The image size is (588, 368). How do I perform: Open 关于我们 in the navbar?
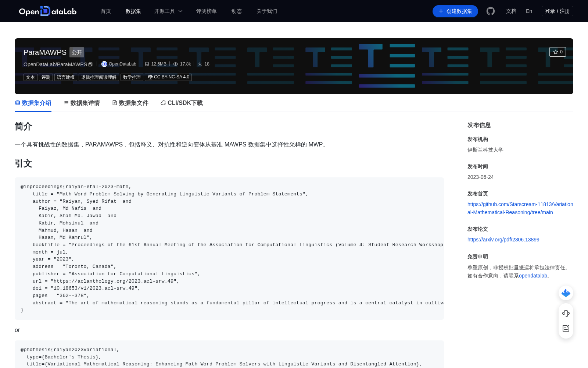click(x=267, y=11)
